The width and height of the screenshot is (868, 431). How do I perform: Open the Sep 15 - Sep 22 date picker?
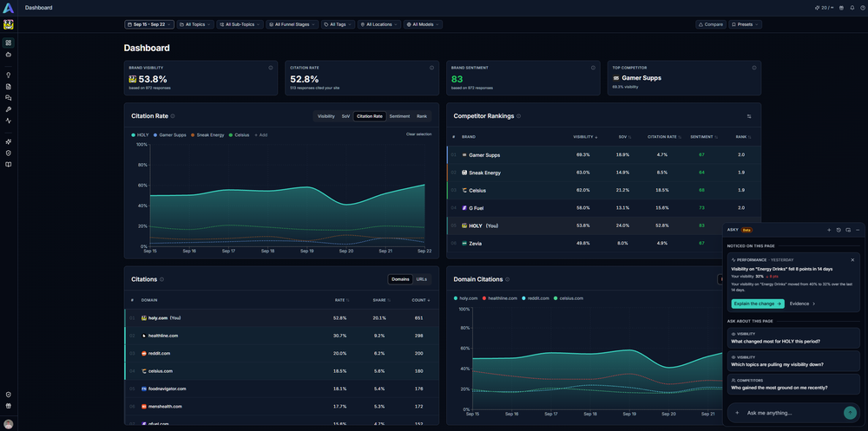tap(149, 24)
